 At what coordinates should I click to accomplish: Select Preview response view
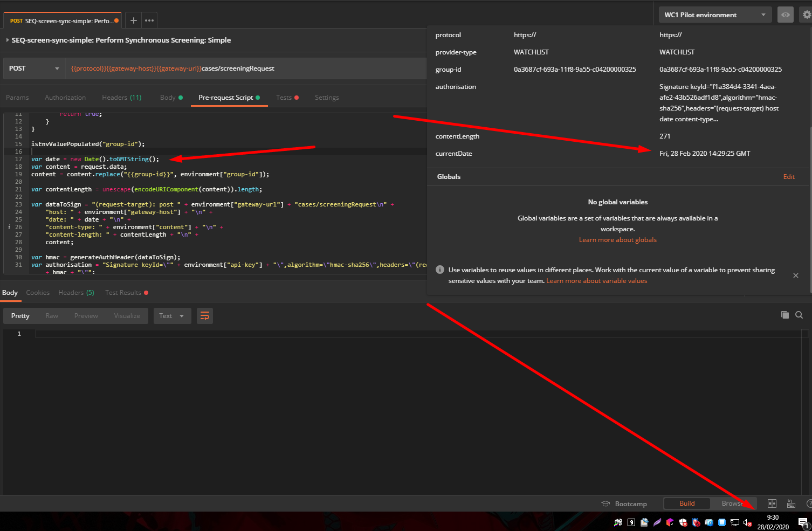coord(86,316)
